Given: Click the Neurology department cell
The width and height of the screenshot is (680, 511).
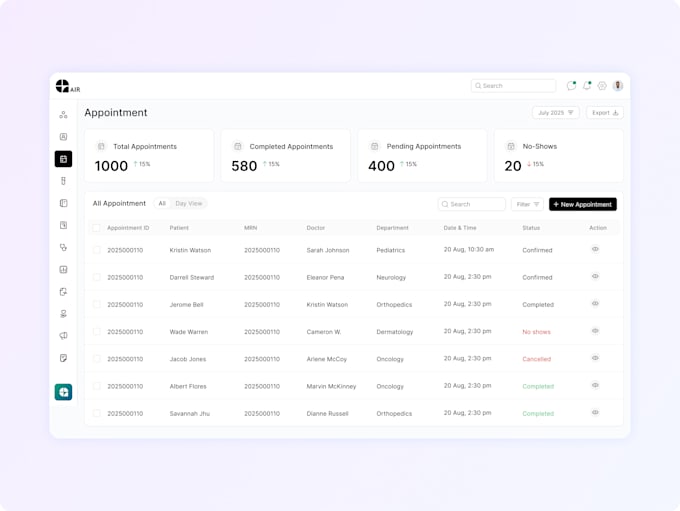Looking at the screenshot, I should [x=391, y=278].
